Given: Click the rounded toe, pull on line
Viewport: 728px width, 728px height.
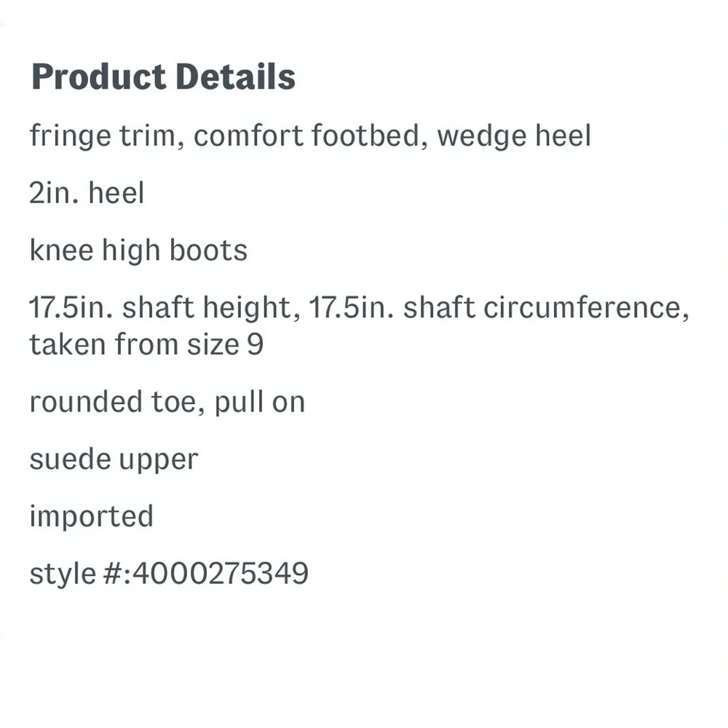Looking at the screenshot, I should [x=167, y=403].
